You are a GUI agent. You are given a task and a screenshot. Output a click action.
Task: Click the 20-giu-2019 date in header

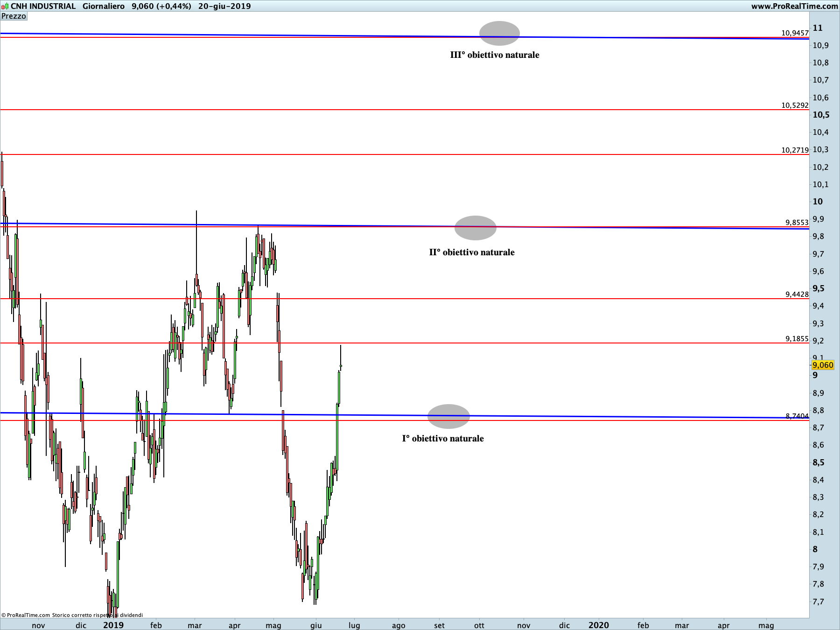point(224,6)
